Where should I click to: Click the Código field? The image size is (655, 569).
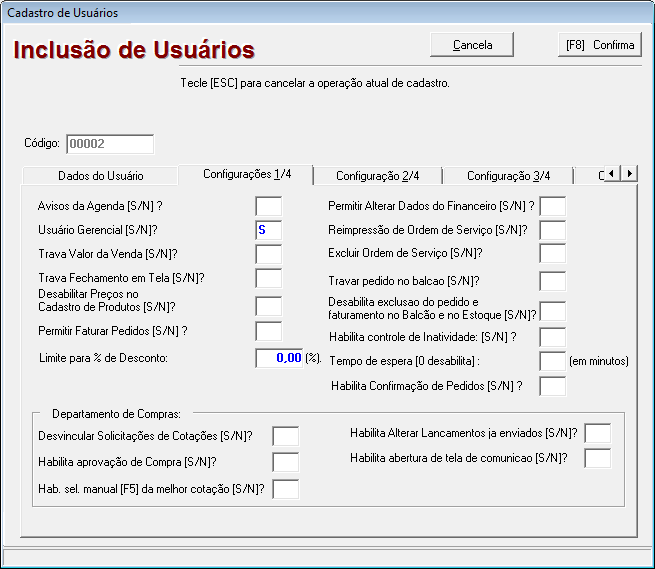110,144
